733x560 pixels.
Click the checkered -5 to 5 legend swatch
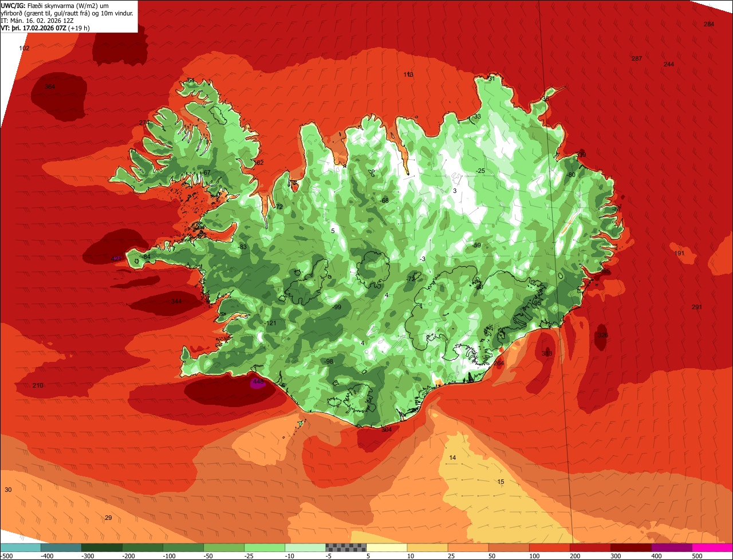[346, 547]
